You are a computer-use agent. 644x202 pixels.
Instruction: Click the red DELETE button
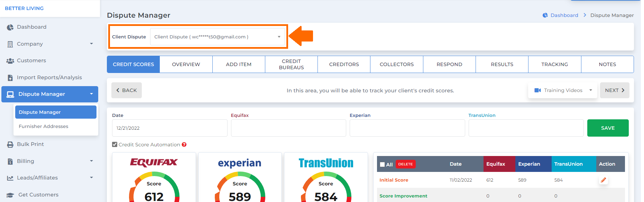(x=405, y=164)
